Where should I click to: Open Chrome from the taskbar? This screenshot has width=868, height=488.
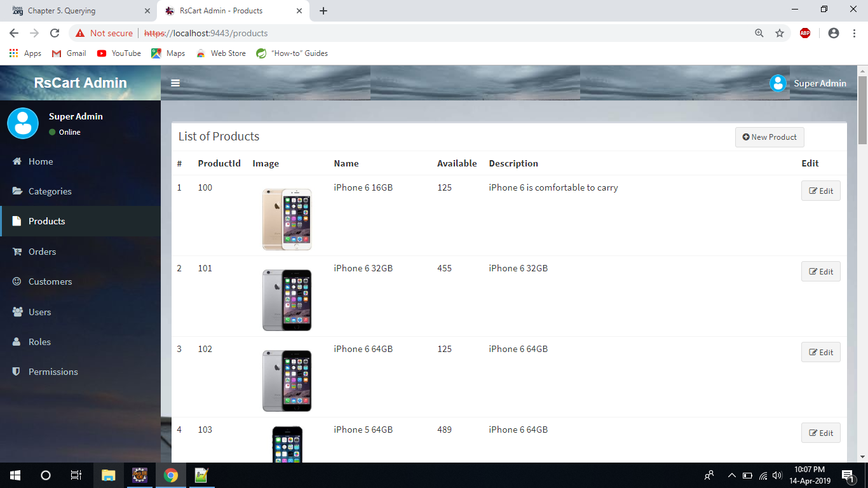(x=170, y=475)
